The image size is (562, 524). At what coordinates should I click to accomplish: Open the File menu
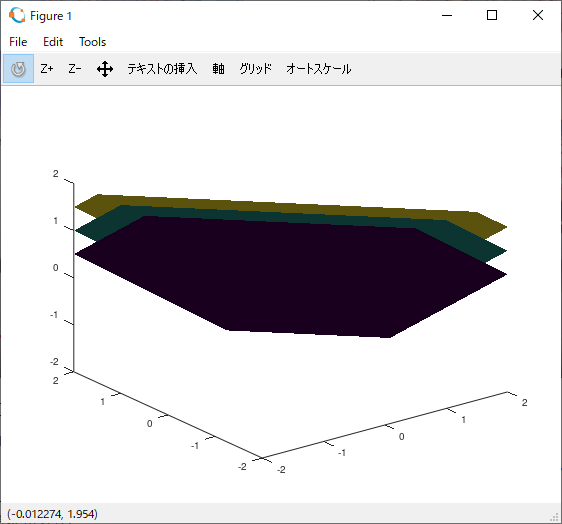tap(18, 42)
